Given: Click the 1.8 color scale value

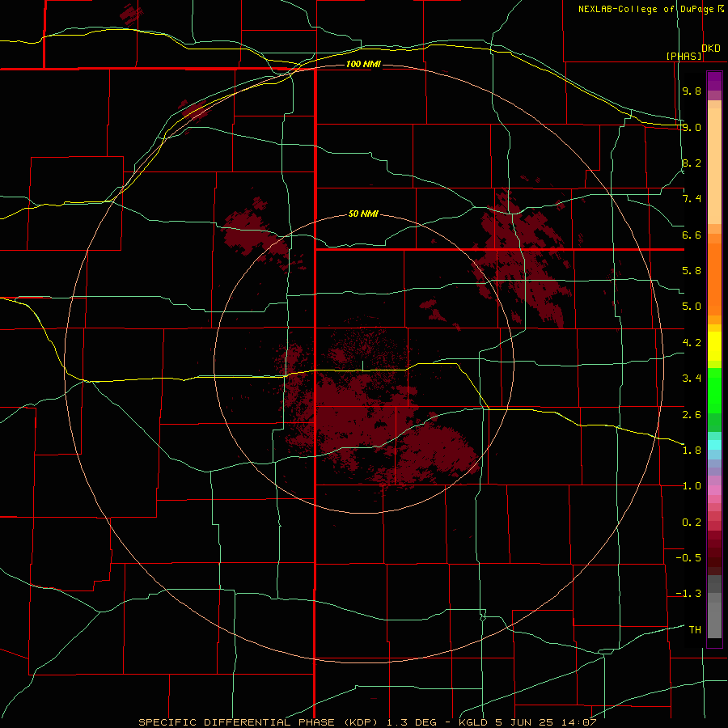Looking at the screenshot, I should point(692,451).
